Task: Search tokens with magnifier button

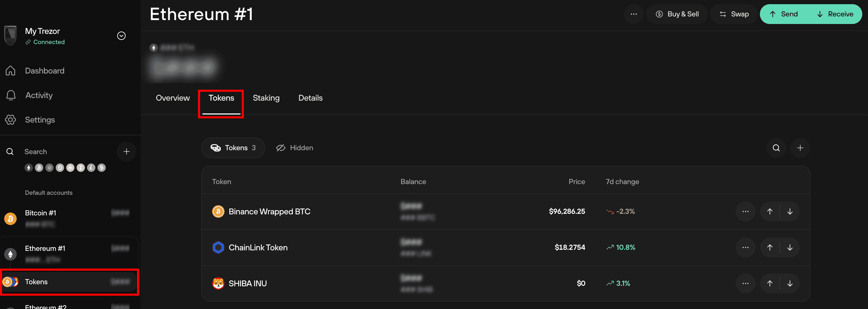Action: [776, 148]
